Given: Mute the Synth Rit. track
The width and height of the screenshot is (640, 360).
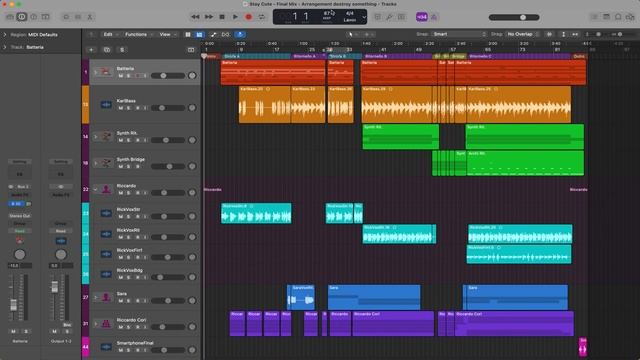Looking at the screenshot, I should pos(121,140).
